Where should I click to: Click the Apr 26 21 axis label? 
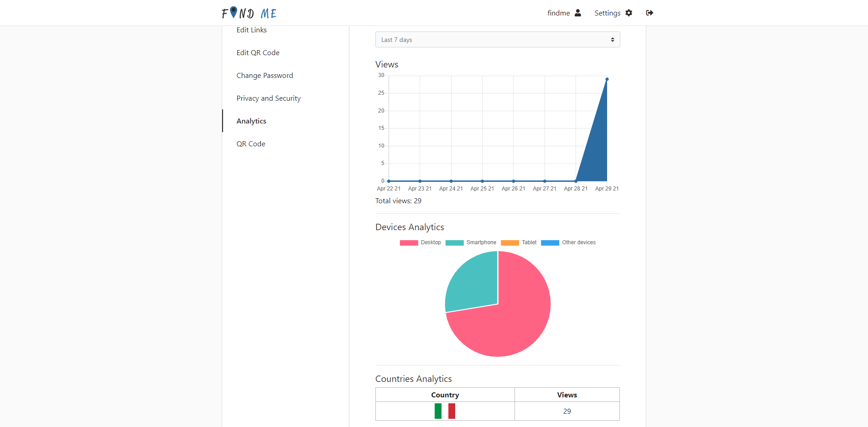coord(514,189)
